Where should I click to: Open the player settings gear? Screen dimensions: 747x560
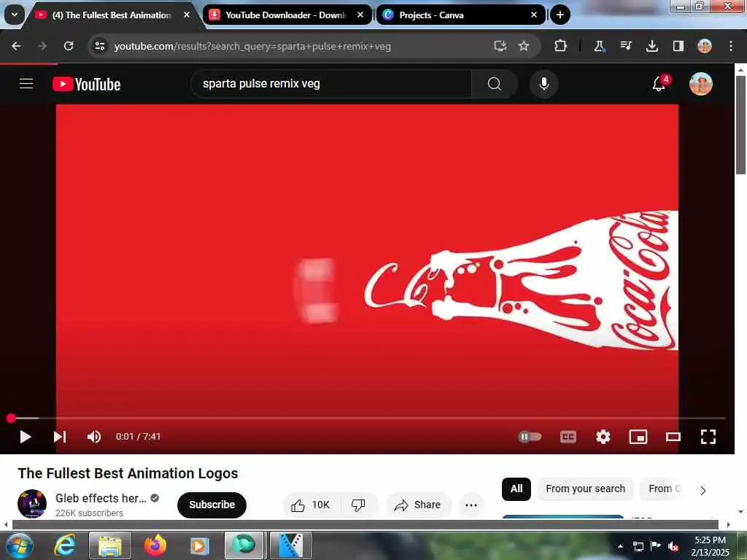(603, 437)
